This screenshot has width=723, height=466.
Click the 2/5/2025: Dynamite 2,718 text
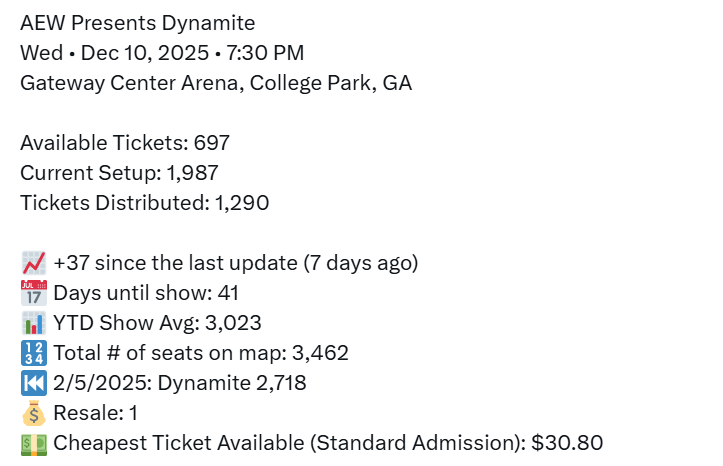[x=180, y=383]
